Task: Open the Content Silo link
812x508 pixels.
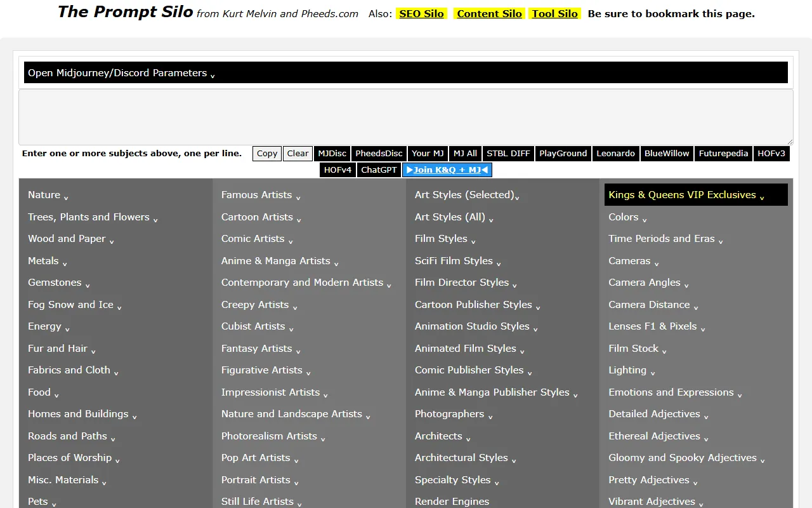Action: (489, 13)
